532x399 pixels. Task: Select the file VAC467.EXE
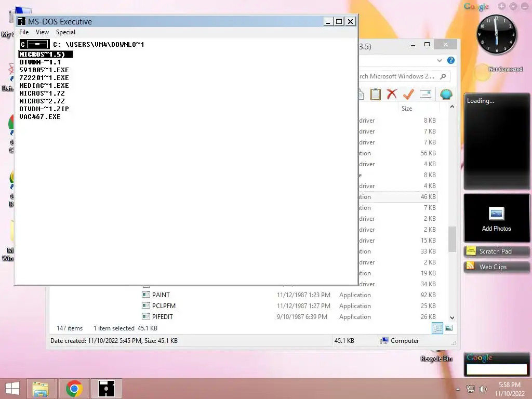click(x=40, y=117)
